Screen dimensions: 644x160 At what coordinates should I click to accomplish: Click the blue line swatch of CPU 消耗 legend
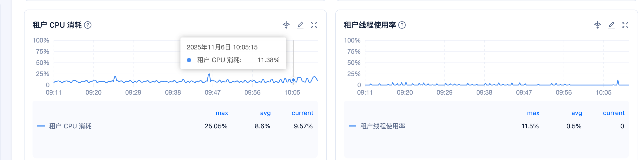[41, 126]
